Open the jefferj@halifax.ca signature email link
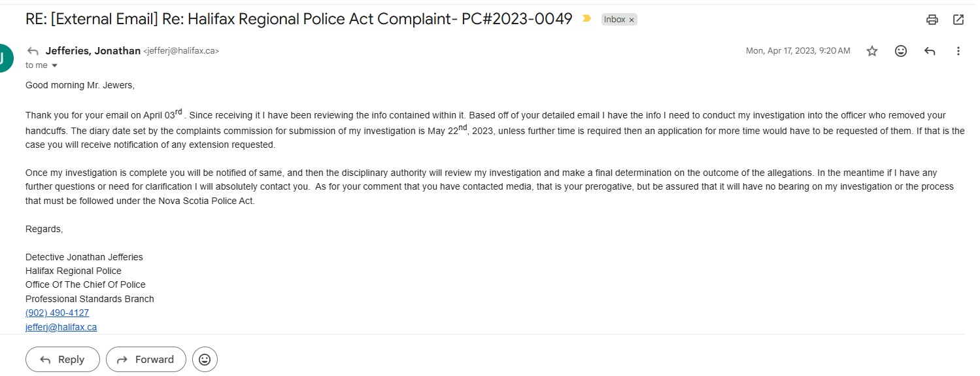The width and height of the screenshot is (980, 376). click(x=61, y=327)
